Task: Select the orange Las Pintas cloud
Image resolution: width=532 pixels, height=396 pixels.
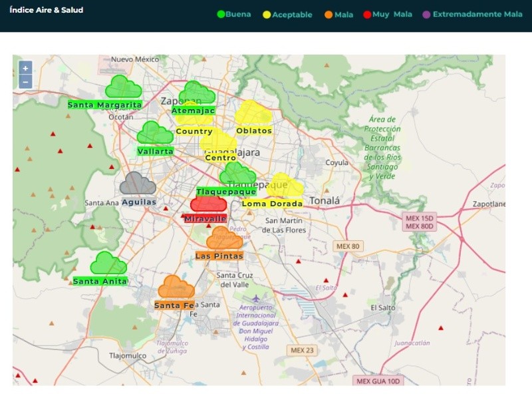Action: coord(224,238)
